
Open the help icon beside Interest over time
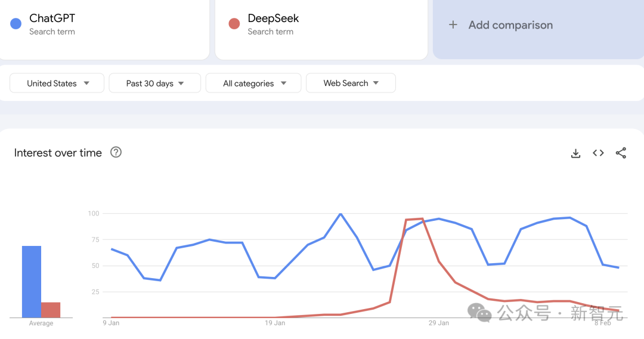tap(116, 152)
